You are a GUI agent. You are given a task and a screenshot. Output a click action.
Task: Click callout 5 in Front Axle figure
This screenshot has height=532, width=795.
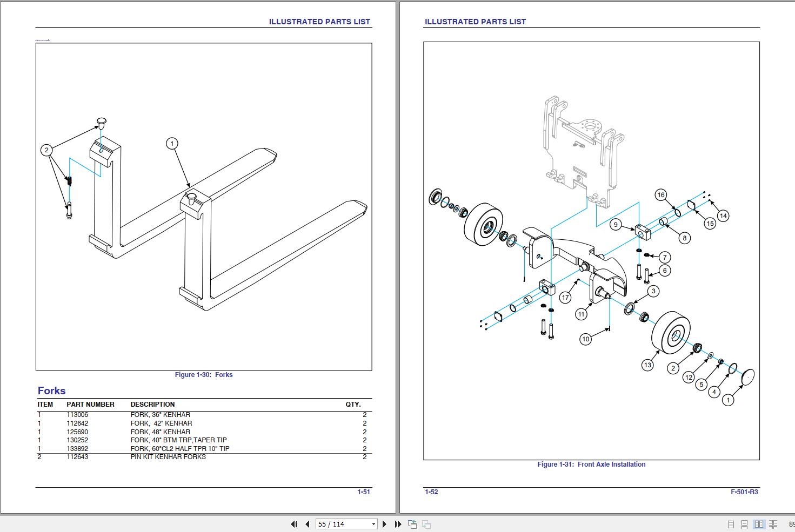[x=702, y=385]
